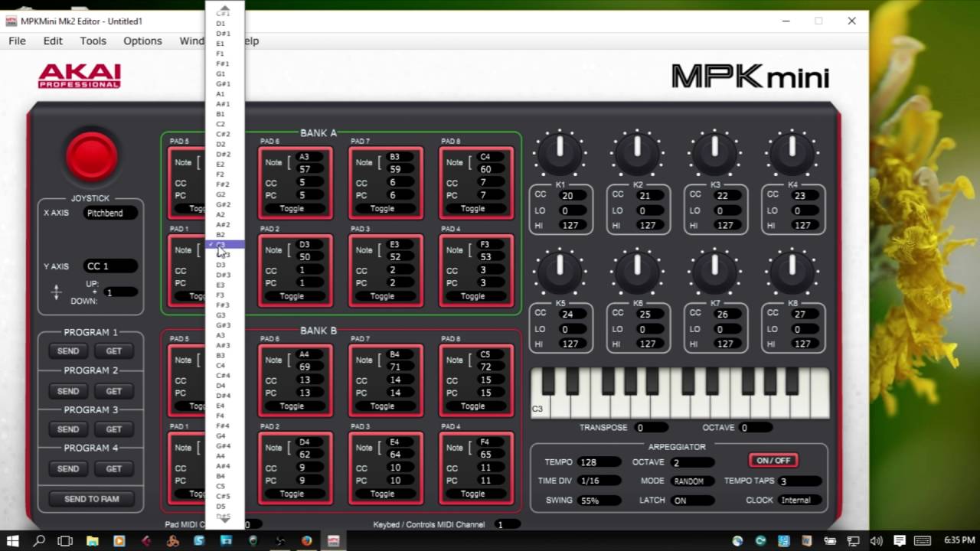Click SEND under Program 1
Viewport: 980px width, 551px height.
pos(68,351)
